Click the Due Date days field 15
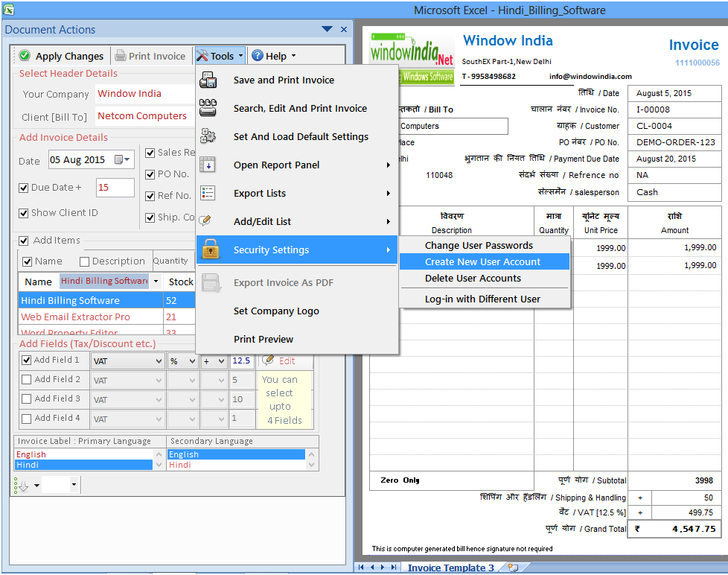This screenshot has width=728, height=575. (115, 188)
